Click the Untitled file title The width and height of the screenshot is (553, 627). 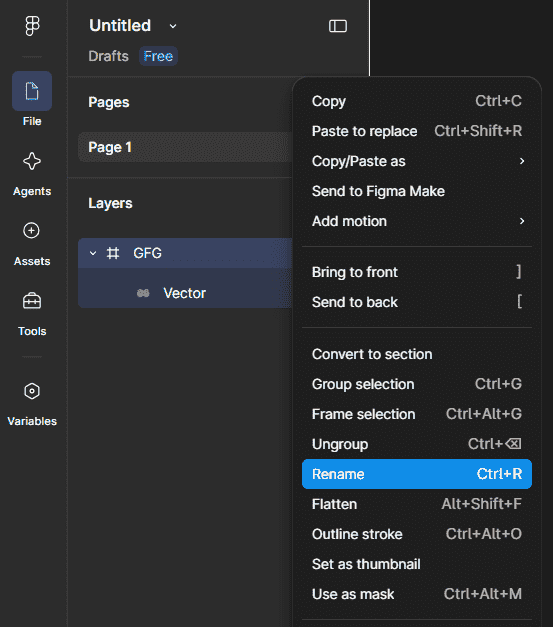[x=120, y=26]
